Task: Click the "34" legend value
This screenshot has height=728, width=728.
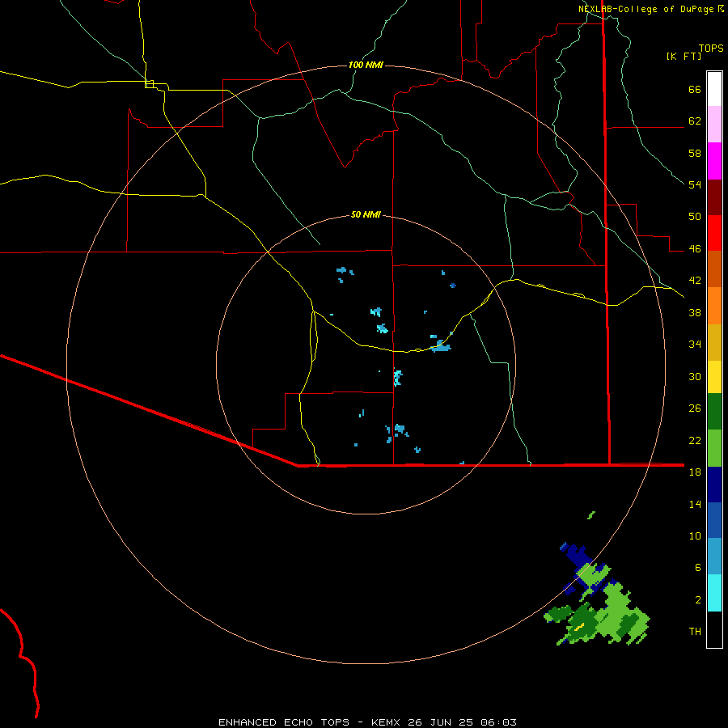Action: coord(695,344)
